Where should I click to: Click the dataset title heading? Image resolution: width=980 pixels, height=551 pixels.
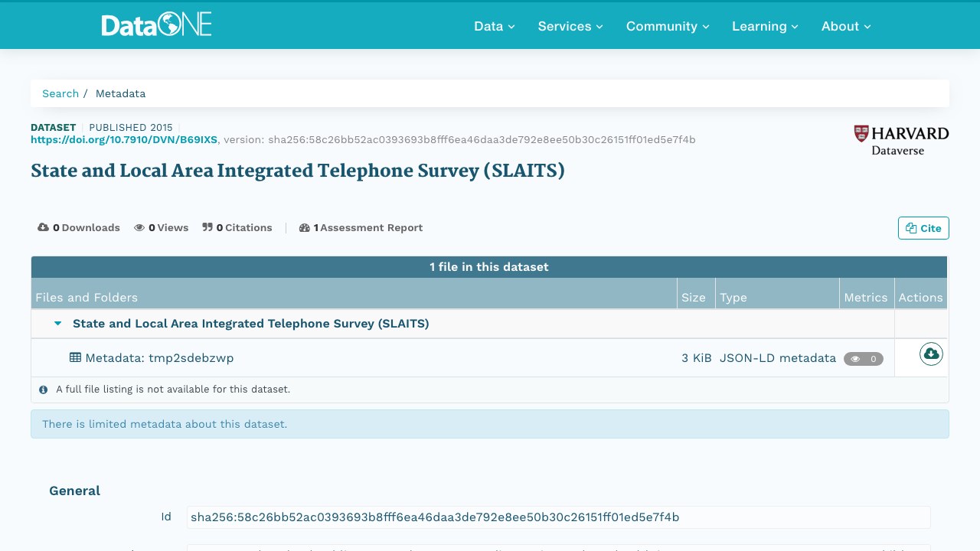pos(298,171)
